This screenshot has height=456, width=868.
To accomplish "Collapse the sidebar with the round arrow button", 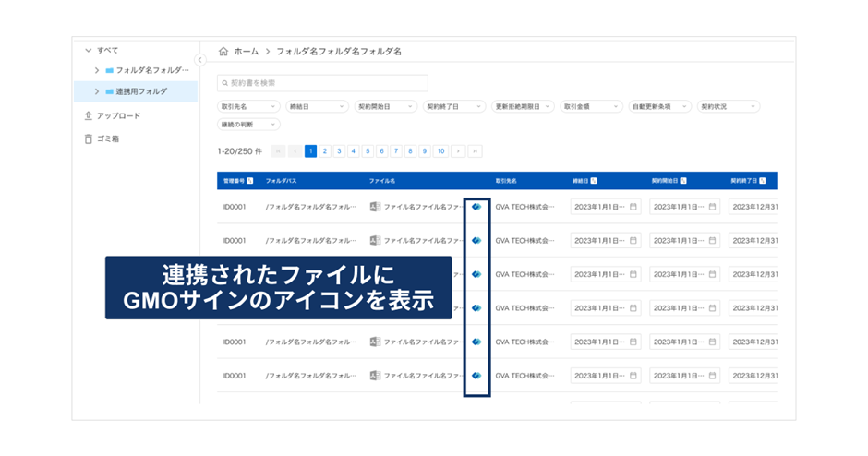I will 200,60.
